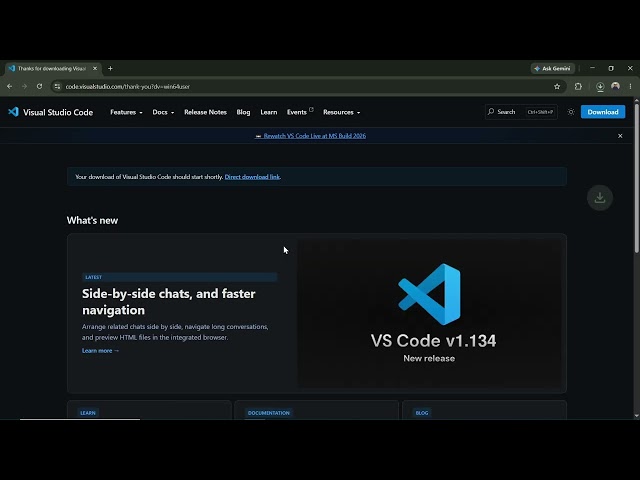Toggle the site color theme icon

pyautogui.click(x=571, y=112)
